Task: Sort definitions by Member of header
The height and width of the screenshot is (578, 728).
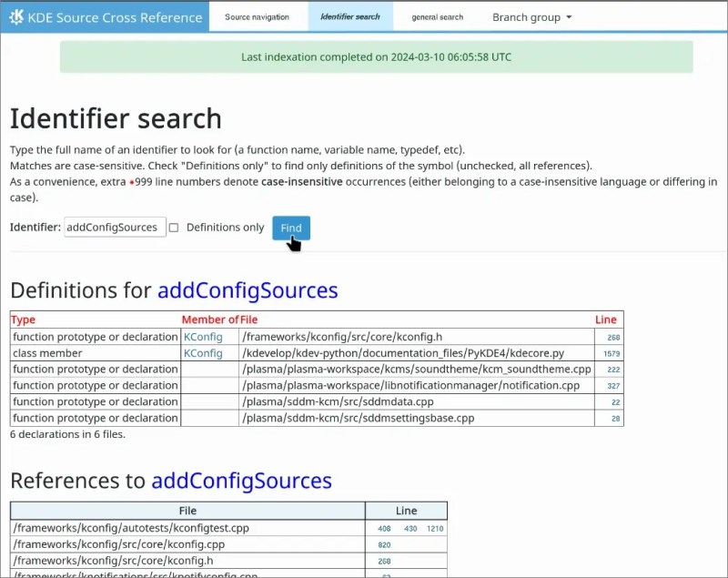Action: [210, 319]
